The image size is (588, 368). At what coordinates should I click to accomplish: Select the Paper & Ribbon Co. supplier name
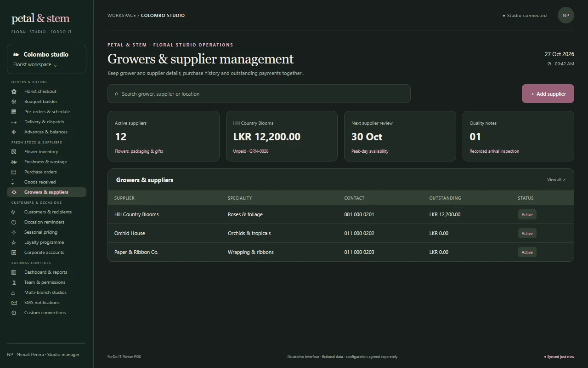(x=136, y=252)
